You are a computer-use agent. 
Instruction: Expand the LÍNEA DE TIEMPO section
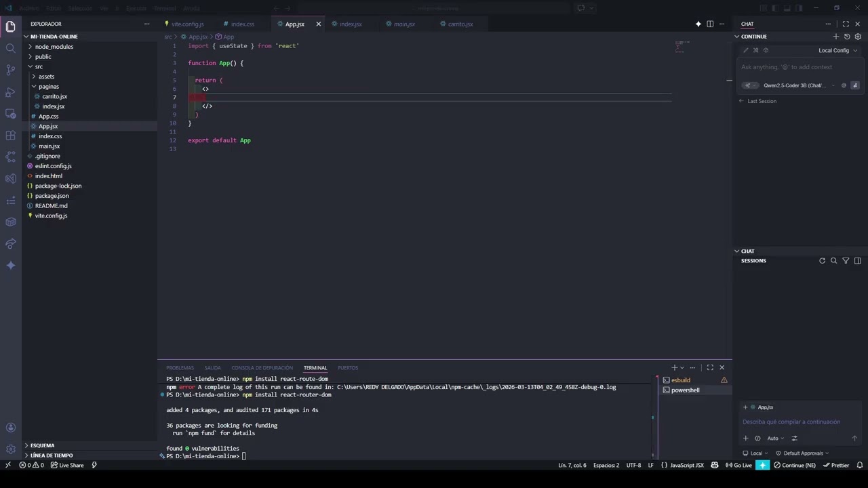pyautogui.click(x=51, y=455)
